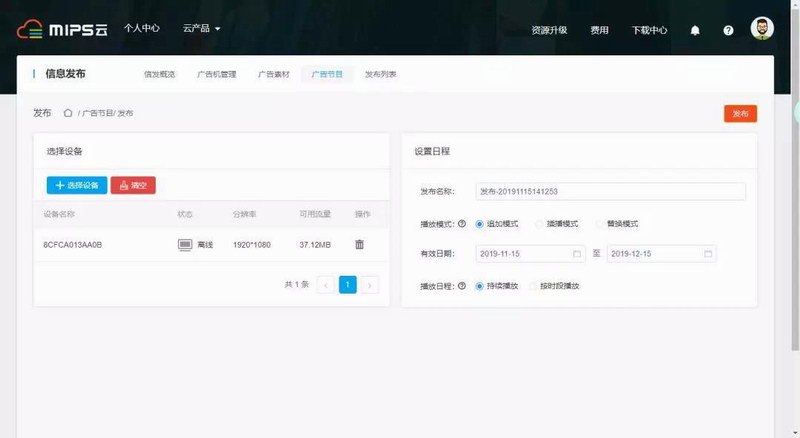Click the blue 选择设备 button
The height and width of the screenshot is (438, 800).
coord(77,185)
